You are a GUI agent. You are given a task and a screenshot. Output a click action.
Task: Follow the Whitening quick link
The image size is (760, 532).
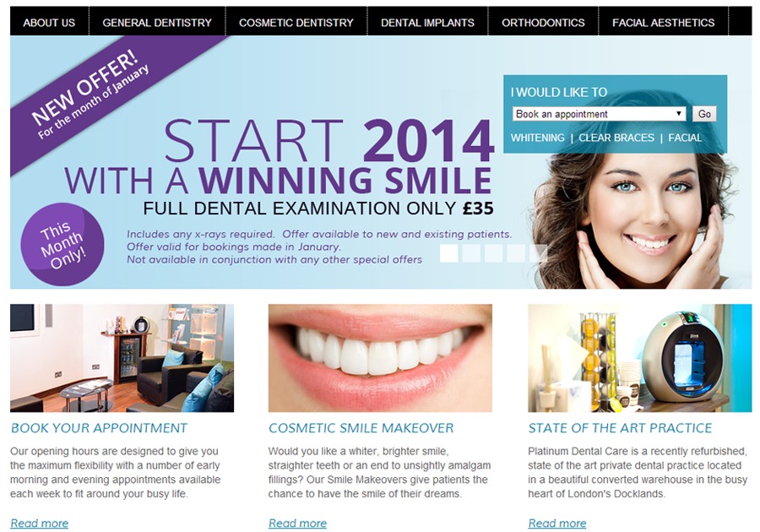click(x=538, y=138)
